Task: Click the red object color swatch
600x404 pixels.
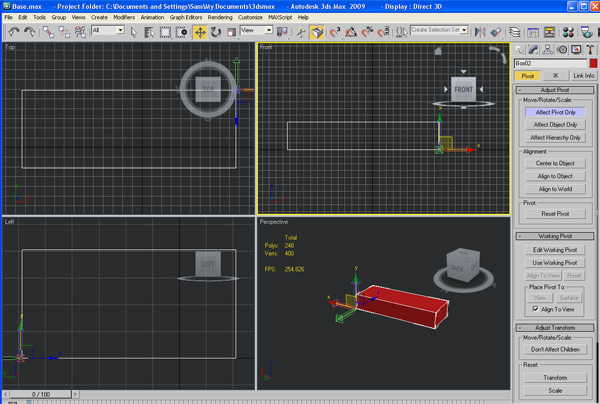Action: [593, 64]
